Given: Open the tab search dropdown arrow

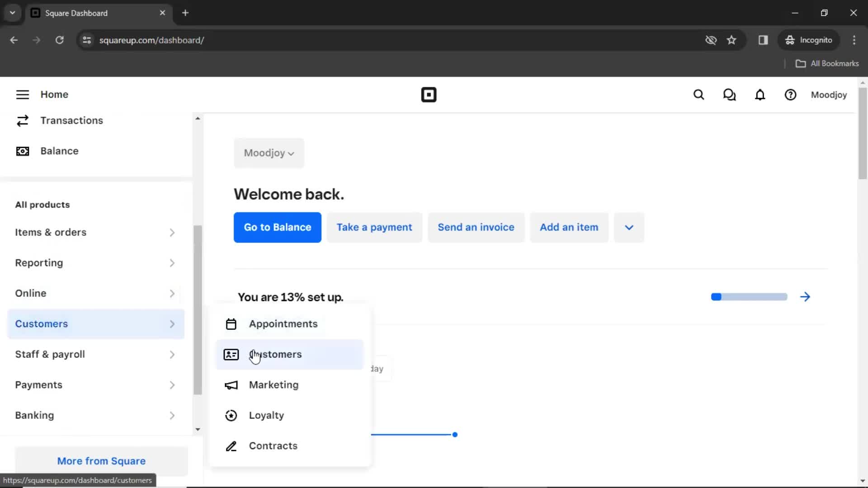Looking at the screenshot, I should 13,13.
